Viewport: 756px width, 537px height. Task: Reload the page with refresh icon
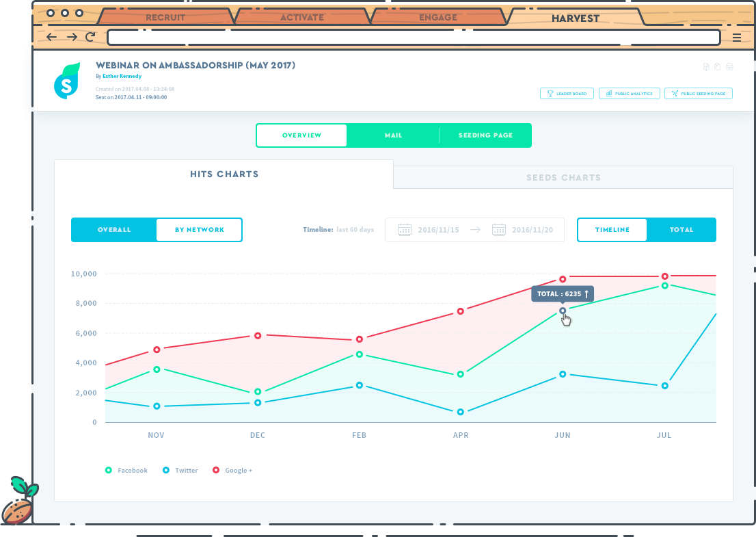[90, 37]
